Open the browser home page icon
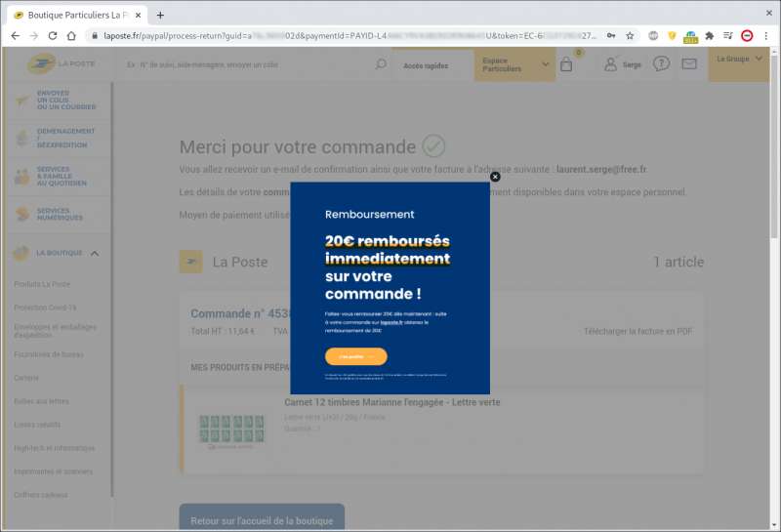Viewport: 781px width, 532px height. 71,36
